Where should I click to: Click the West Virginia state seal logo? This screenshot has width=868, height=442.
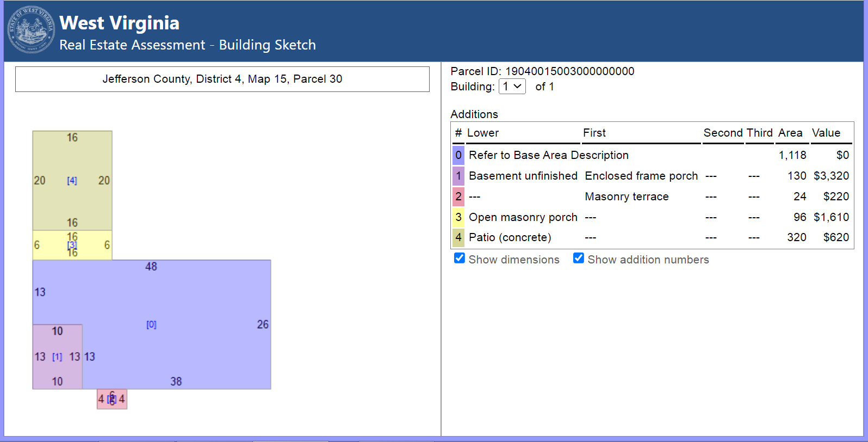[31, 30]
